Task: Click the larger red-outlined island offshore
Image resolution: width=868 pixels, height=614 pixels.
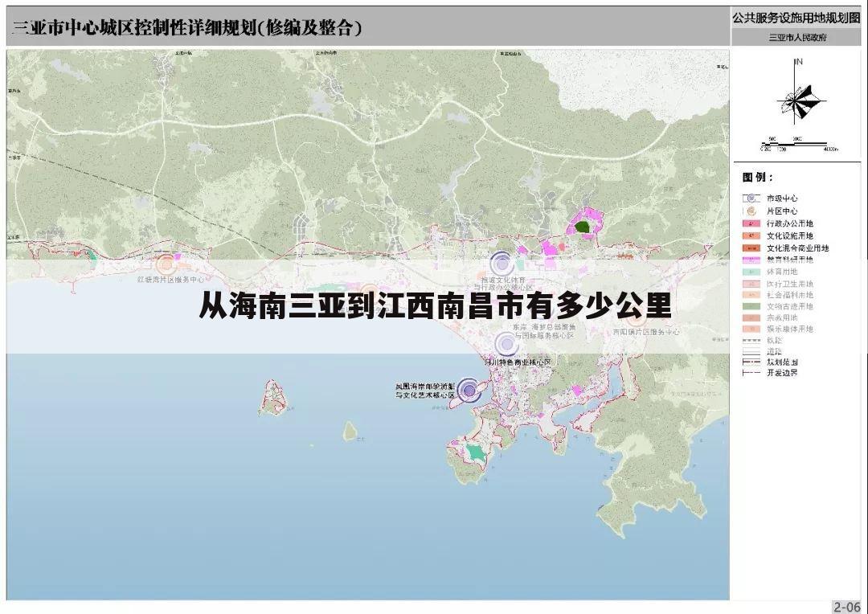Action: coord(273,398)
